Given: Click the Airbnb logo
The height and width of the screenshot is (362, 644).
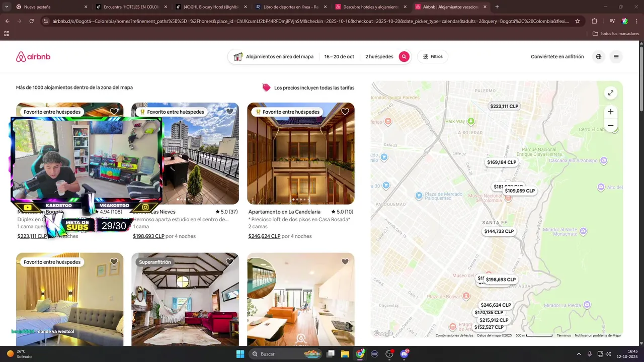Looking at the screenshot, I should coord(33,57).
